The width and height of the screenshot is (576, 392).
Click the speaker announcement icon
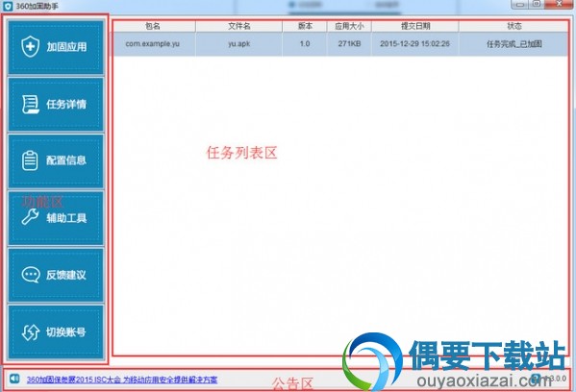pyautogui.click(x=14, y=379)
